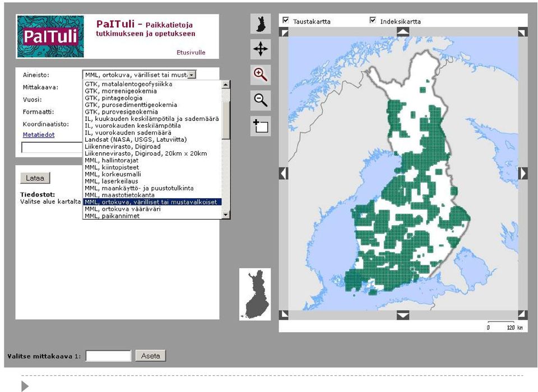Click the text field under Metatiedot
Image resolution: width=538 pixels, height=392 pixels.
coord(52,147)
